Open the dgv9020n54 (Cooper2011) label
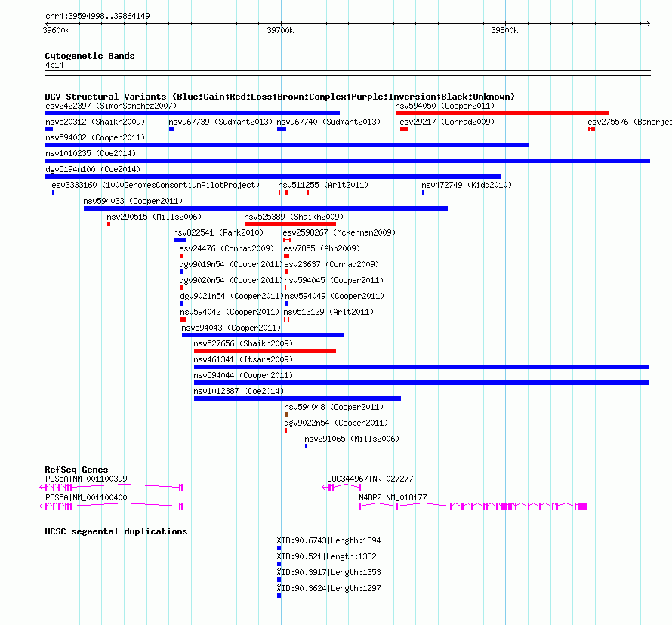Image resolution: width=672 pixels, height=625 pixels. point(232,280)
